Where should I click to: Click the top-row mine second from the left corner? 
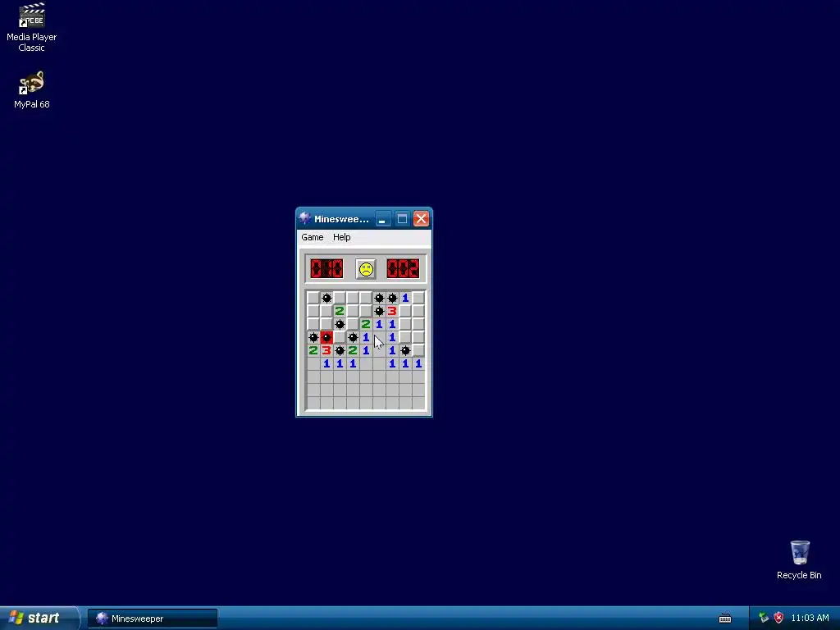point(326,298)
